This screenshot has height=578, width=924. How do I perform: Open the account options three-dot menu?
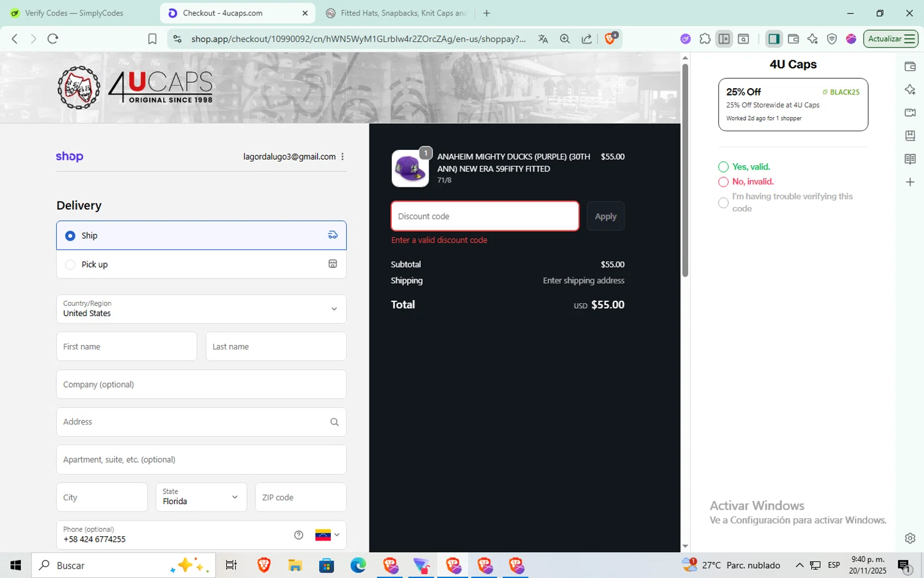click(x=342, y=157)
